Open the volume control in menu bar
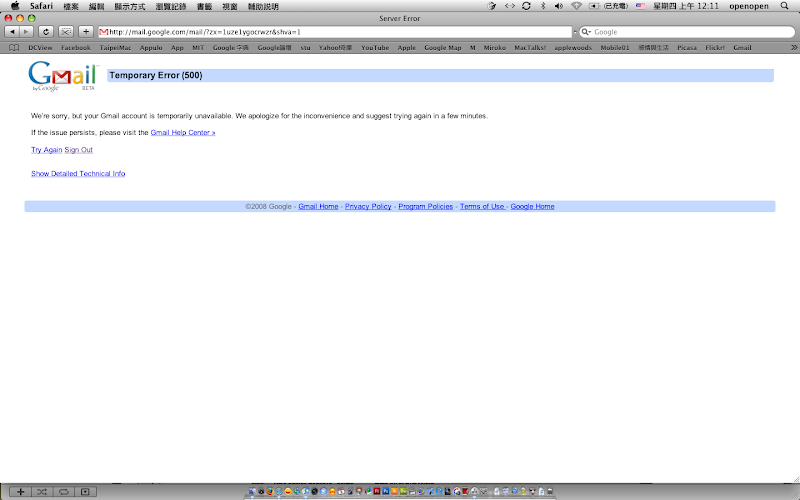Viewport: 800px width, 500px height. click(x=559, y=6)
